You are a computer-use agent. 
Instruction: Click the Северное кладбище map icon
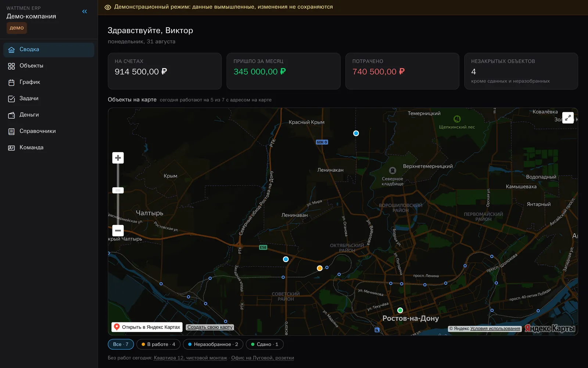[392, 170]
